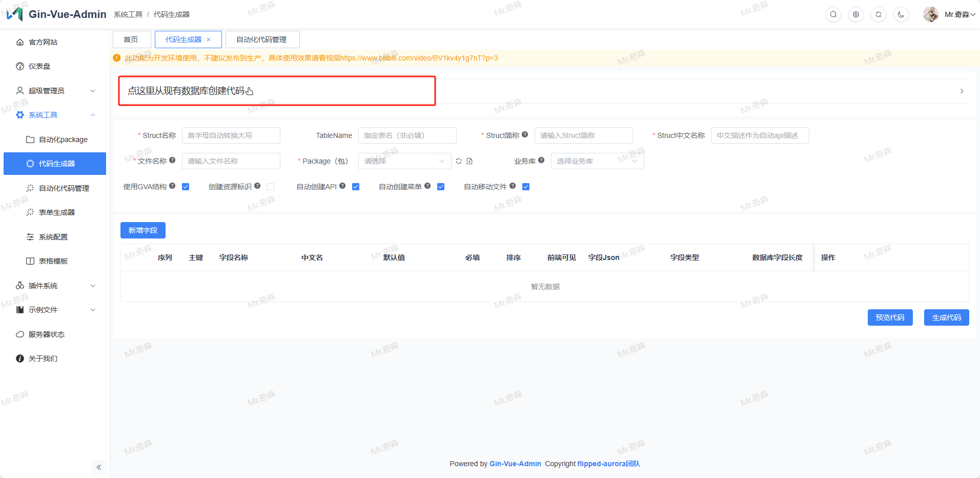Enable the 创建资源标识 checkbox
Viewport: 980px width, 478px height.
click(271, 187)
